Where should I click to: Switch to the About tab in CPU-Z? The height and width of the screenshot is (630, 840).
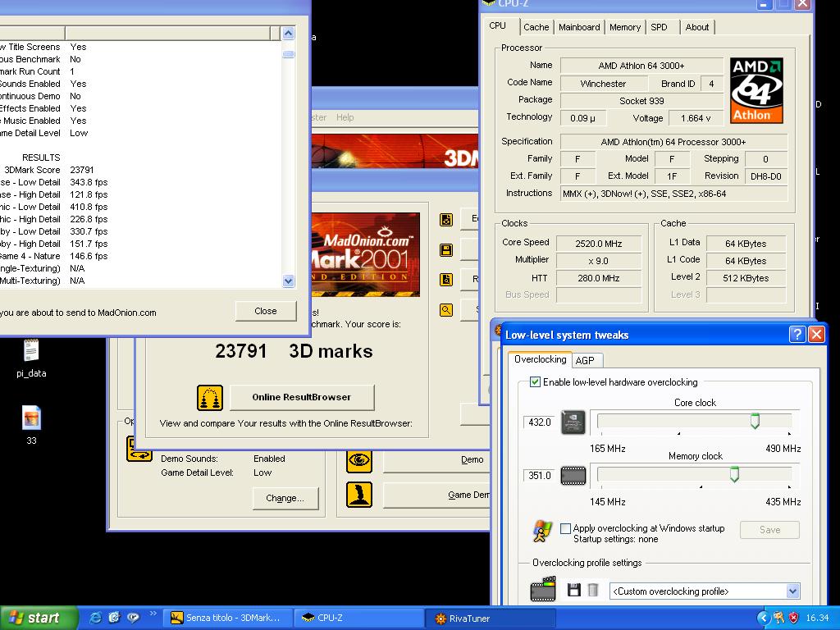click(x=697, y=27)
